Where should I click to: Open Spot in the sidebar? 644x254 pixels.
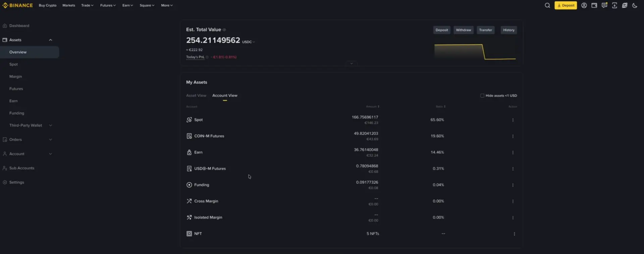coord(13,64)
